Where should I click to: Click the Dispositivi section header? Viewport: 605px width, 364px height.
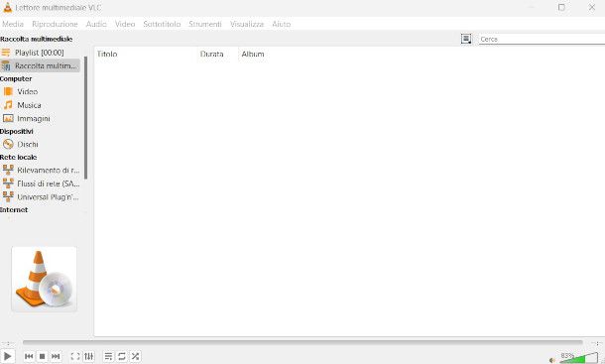coord(17,131)
